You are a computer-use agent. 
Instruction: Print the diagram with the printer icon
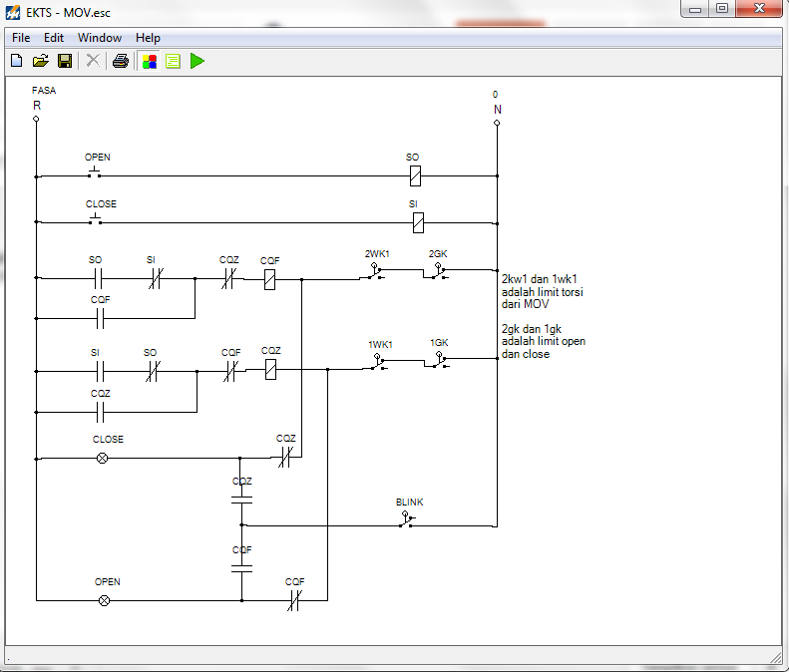tap(121, 61)
